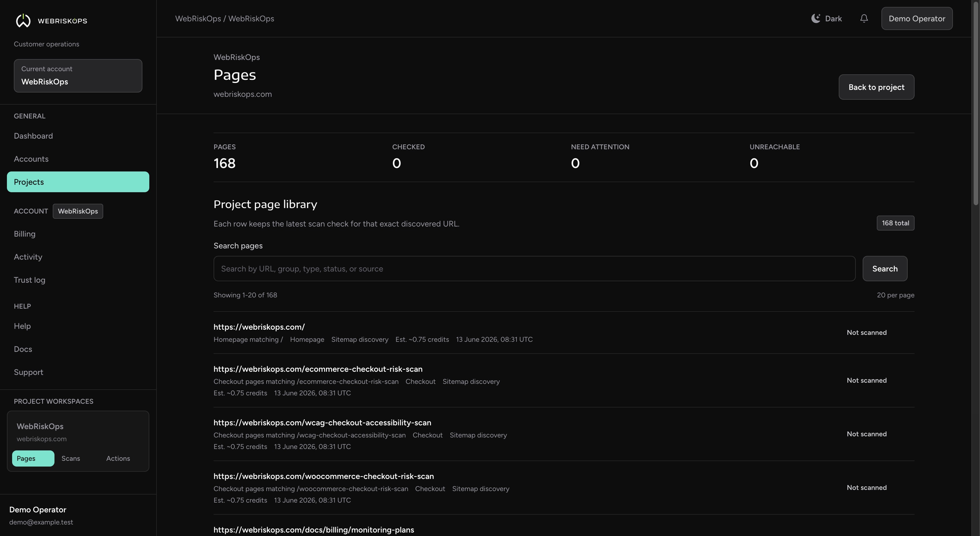Click the Back to project button
980x536 pixels.
coord(877,87)
